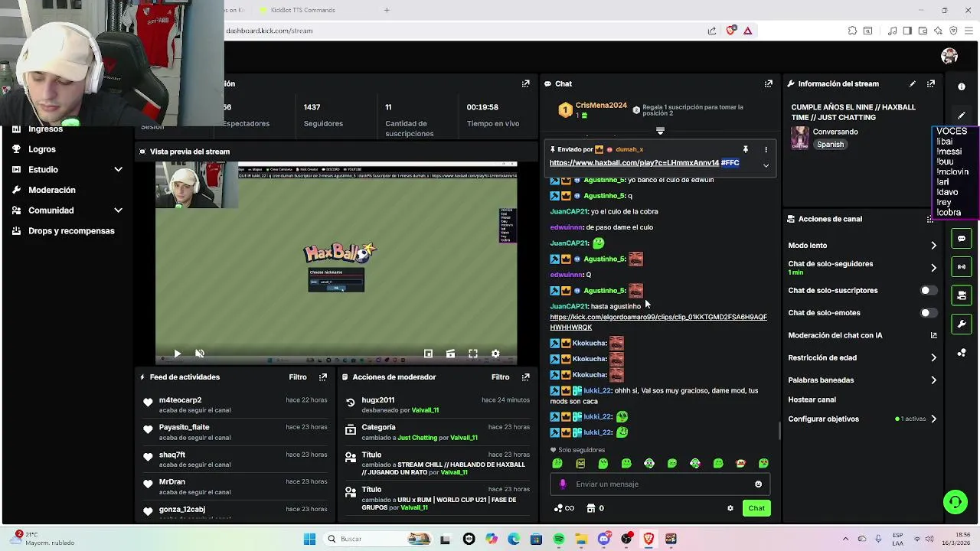This screenshot has width=980, height=551.
Task: Enter fullscreen on stream preview
Action: click(x=473, y=354)
